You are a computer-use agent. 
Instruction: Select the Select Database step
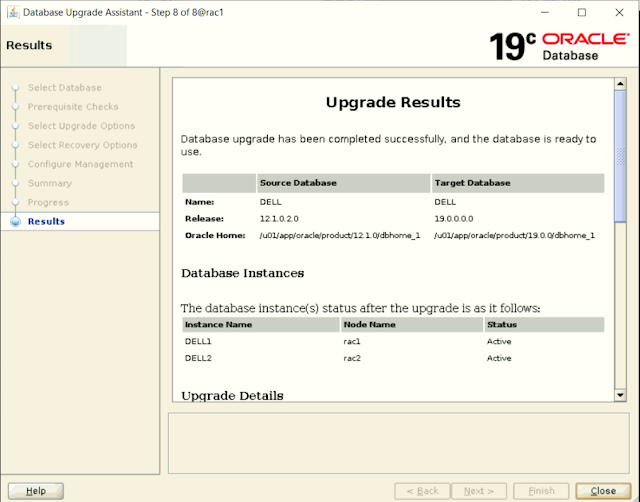point(64,88)
